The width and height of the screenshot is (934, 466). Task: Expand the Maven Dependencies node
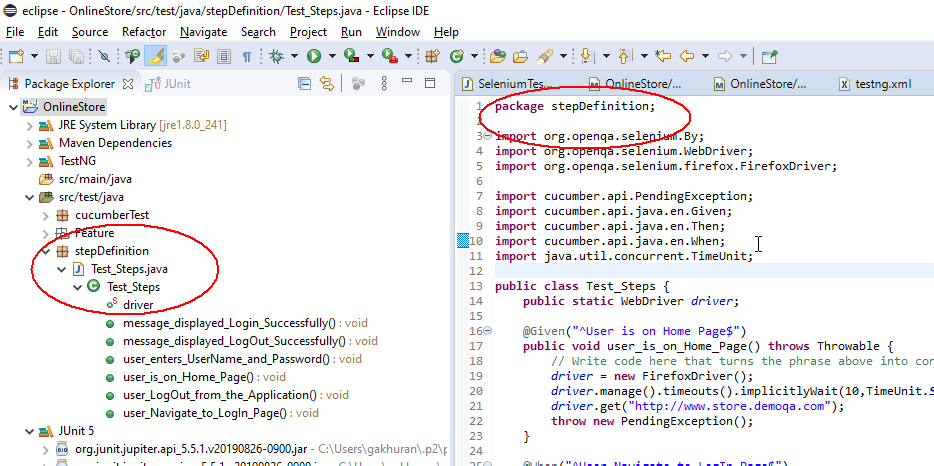29,143
